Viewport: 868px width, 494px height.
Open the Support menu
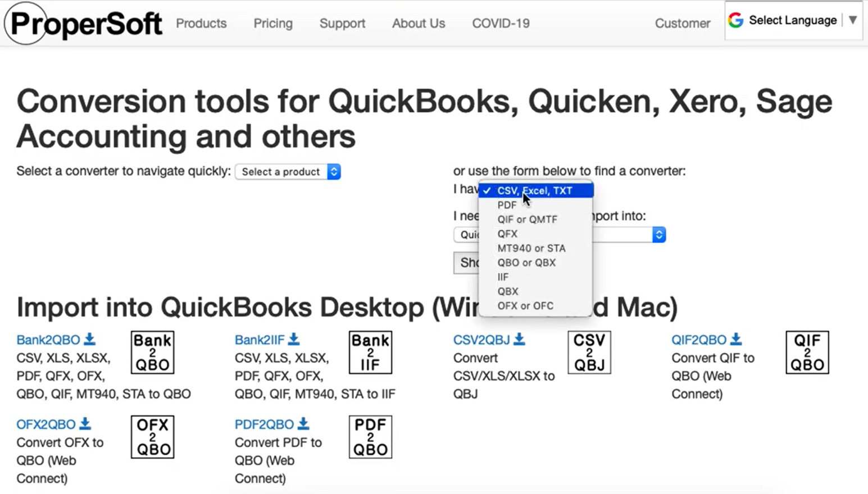342,24
